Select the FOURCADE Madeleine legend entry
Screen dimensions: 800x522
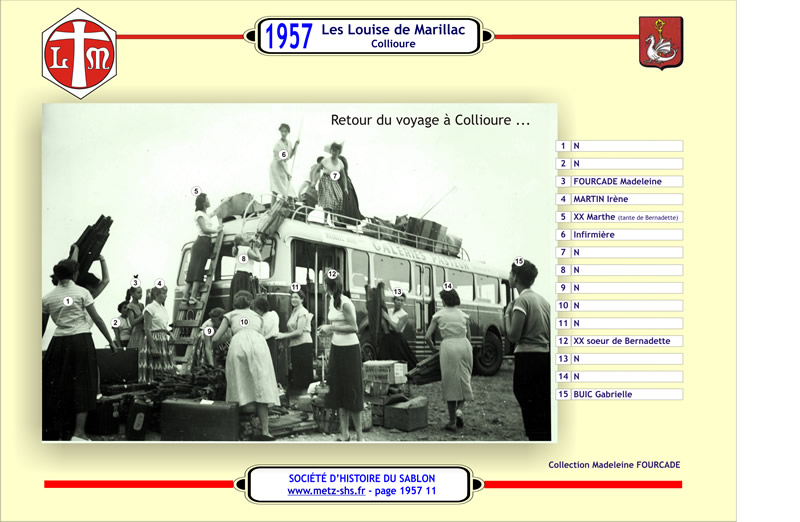(x=619, y=182)
